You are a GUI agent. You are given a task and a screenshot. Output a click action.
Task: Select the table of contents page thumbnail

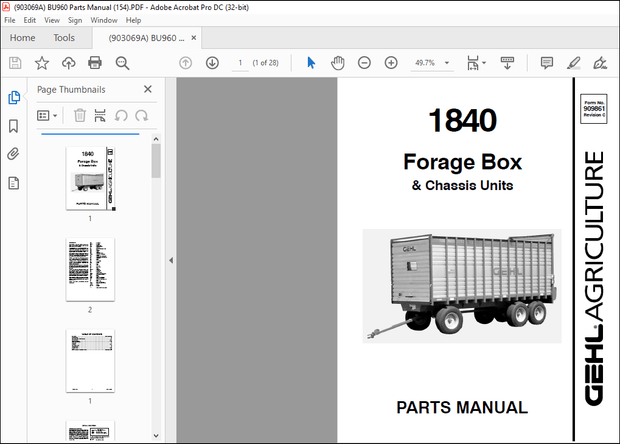pos(90,361)
